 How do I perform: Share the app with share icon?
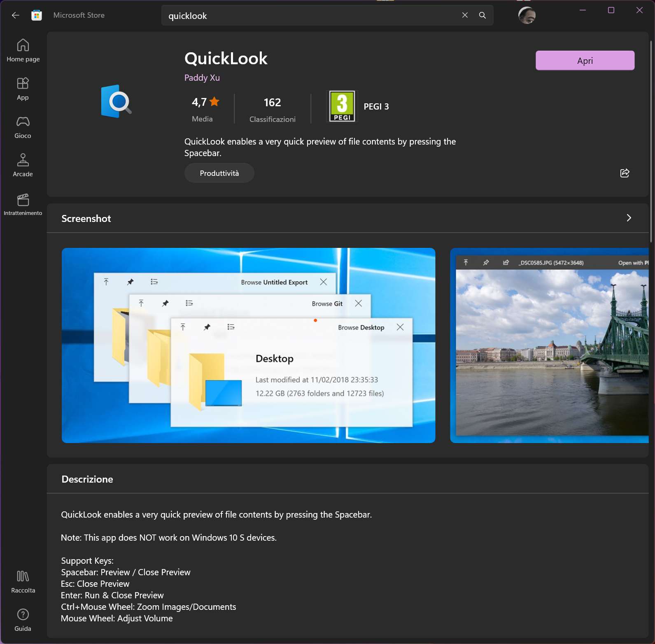(x=625, y=173)
